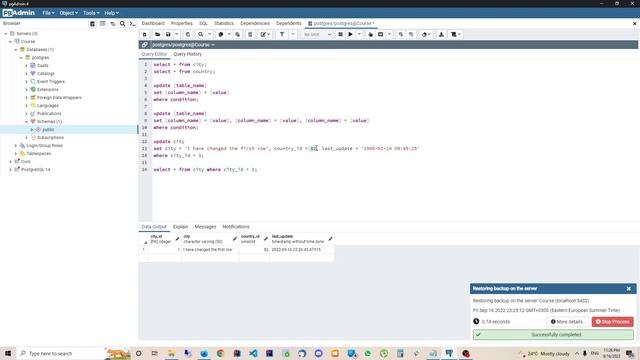Image resolution: width=640 pixels, height=360 pixels.
Task: Open the Query Tool from the Browser header
Action: 93,24
